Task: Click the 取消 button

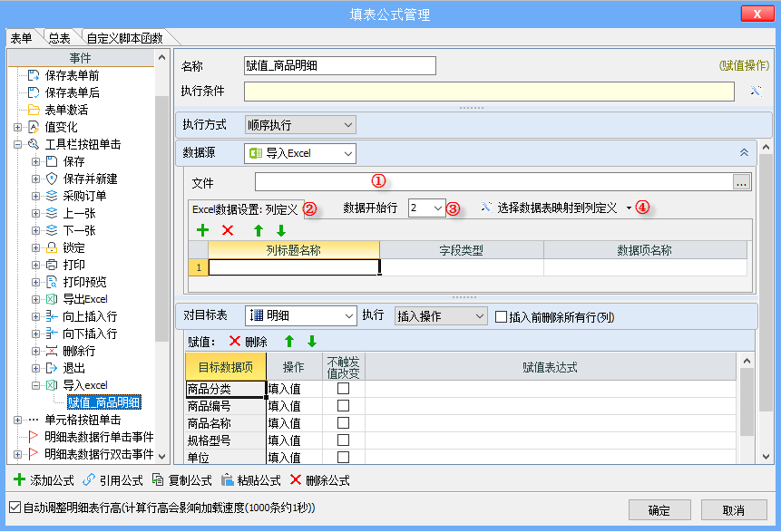Action: click(734, 510)
